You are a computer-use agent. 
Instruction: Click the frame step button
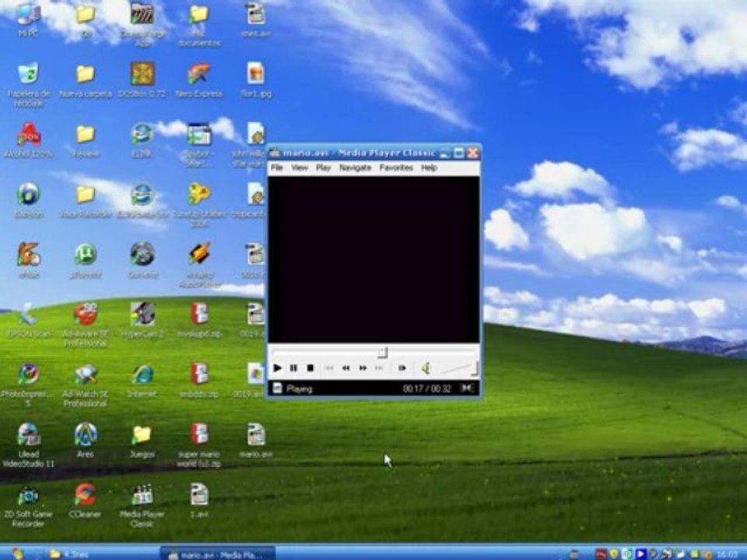402,368
